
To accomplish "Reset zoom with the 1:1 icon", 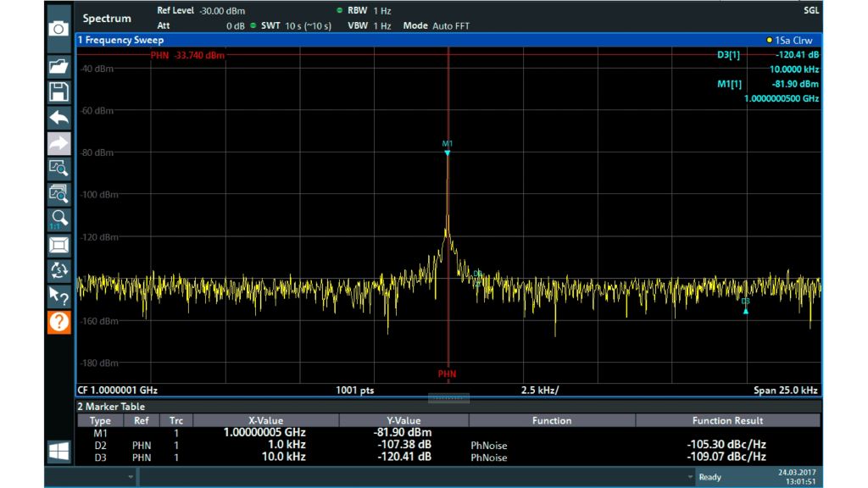I will pyautogui.click(x=58, y=220).
